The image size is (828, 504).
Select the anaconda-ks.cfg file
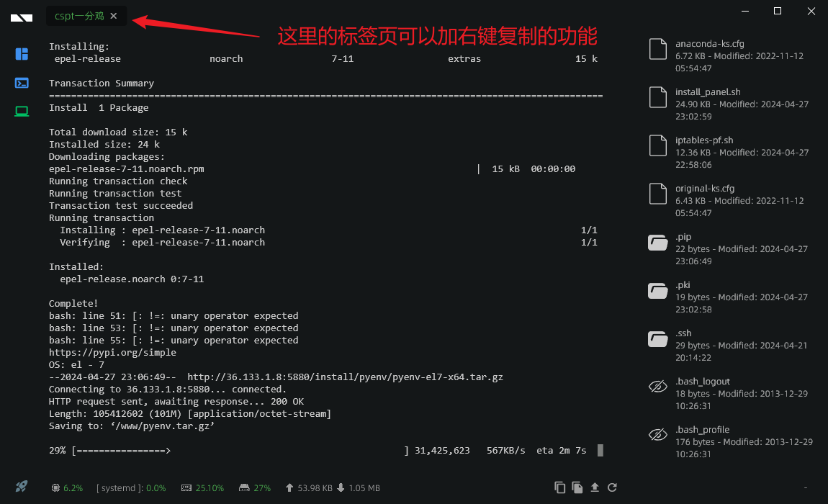730,55
